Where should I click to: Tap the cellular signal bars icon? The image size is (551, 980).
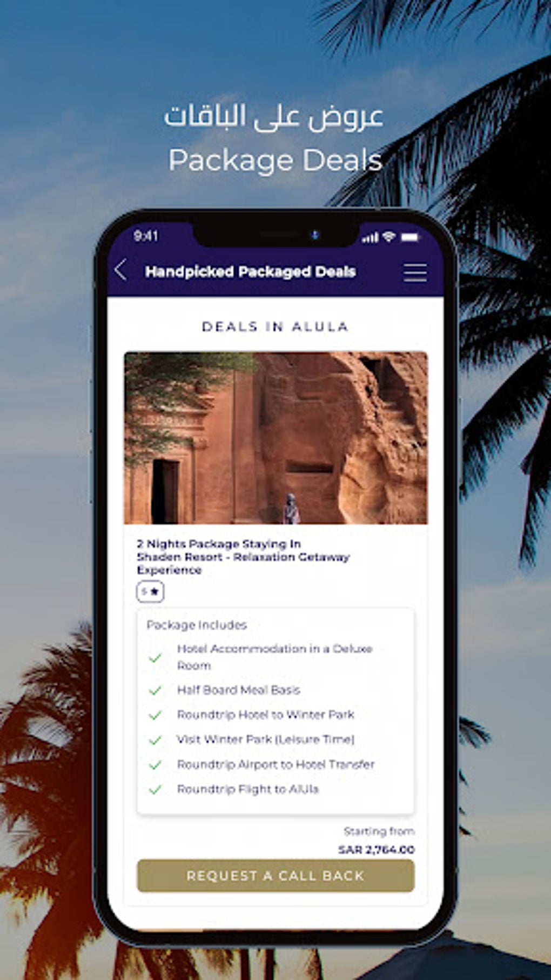coord(370,237)
